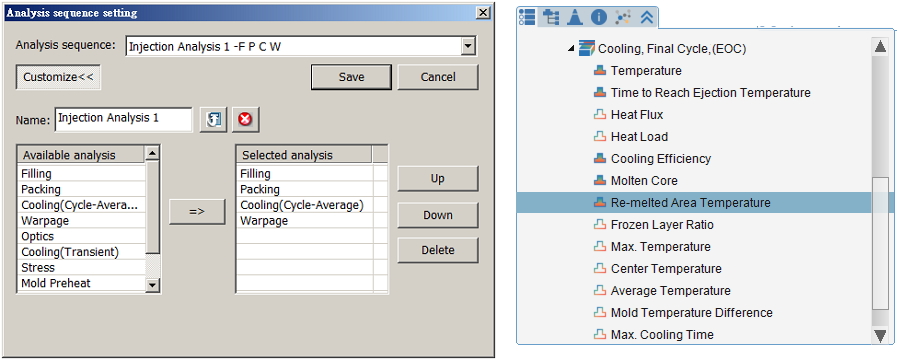
Task: Click the cone-shaped icon in panel toolbar
Action: point(575,17)
